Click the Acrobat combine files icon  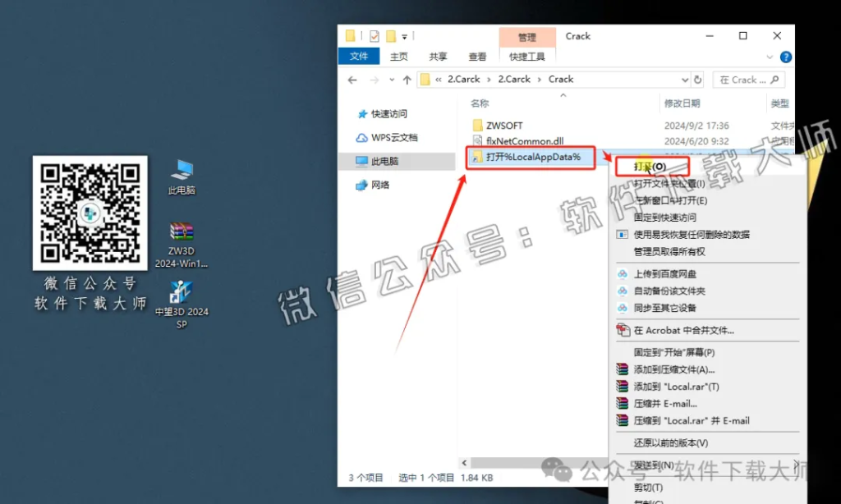623,331
